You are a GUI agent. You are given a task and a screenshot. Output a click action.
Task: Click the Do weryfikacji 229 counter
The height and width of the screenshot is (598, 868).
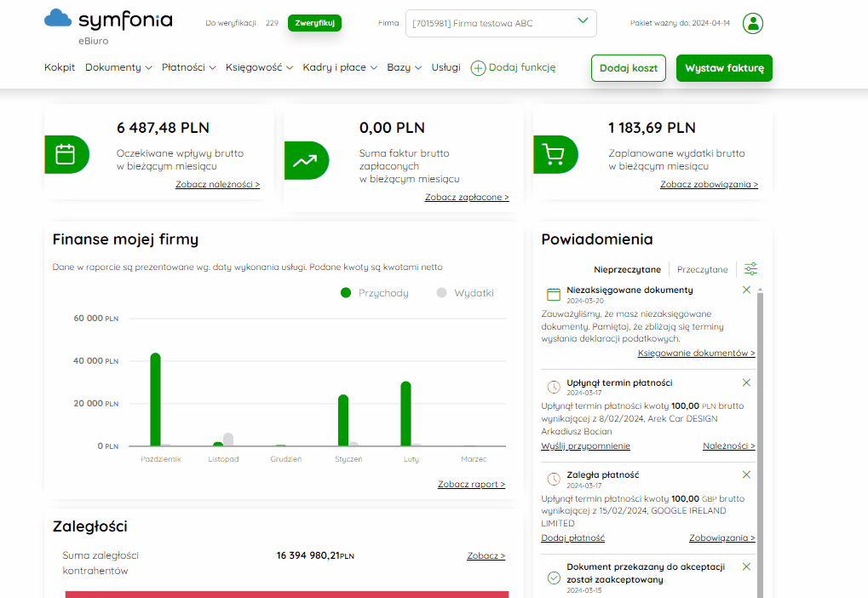(x=242, y=23)
